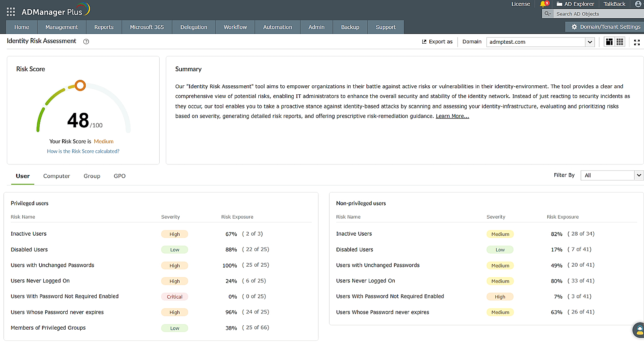
Task: Click the help icon beside Identity Risk Assessment
Action: coord(86,41)
